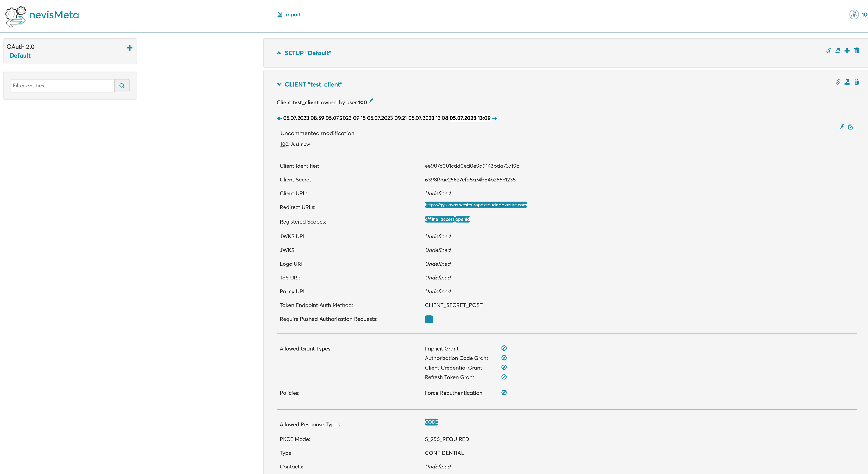
Task: Add new OAuth 2.0 setup with plus icon
Action: (129, 48)
